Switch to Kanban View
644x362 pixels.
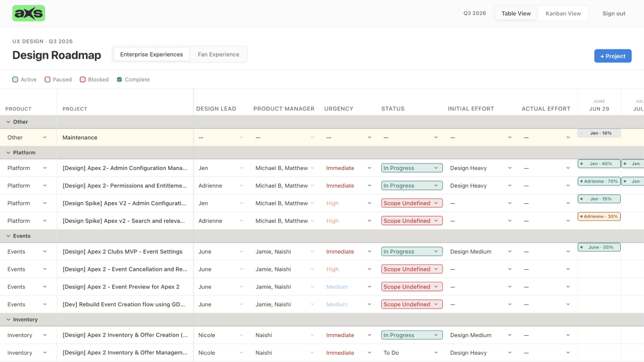pos(563,14)
